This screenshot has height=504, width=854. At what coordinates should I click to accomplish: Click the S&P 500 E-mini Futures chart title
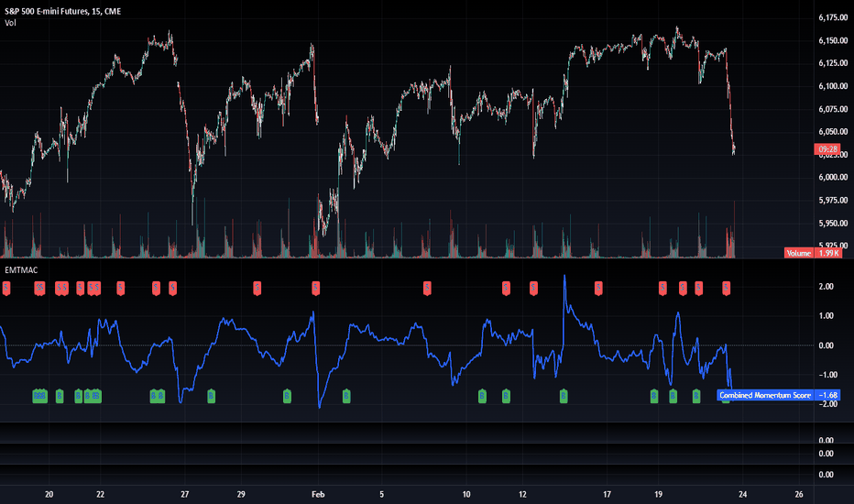point(62,11)
